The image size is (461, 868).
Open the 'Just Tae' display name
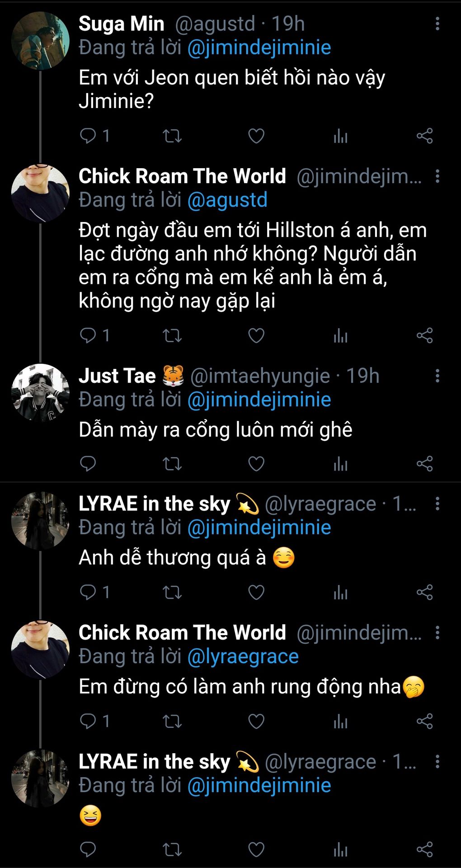coord(117,376)
